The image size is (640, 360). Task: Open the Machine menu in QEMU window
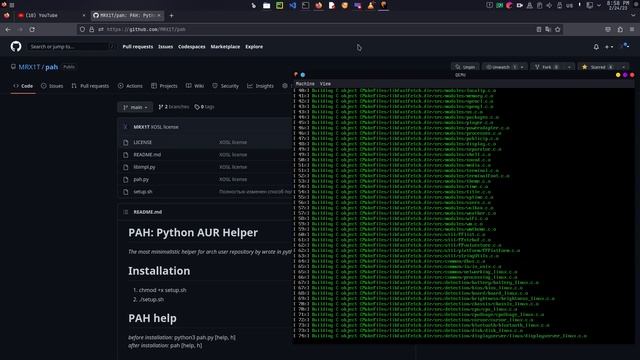click(305, 84)
